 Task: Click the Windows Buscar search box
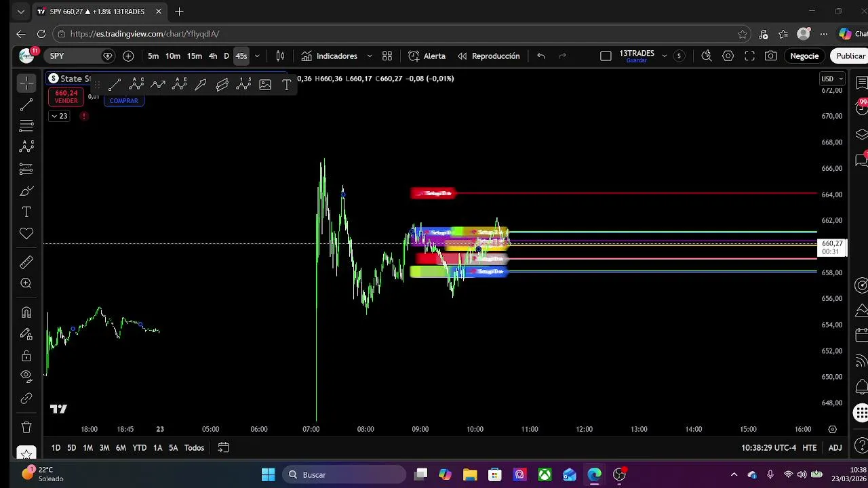[x=344, y=474]
